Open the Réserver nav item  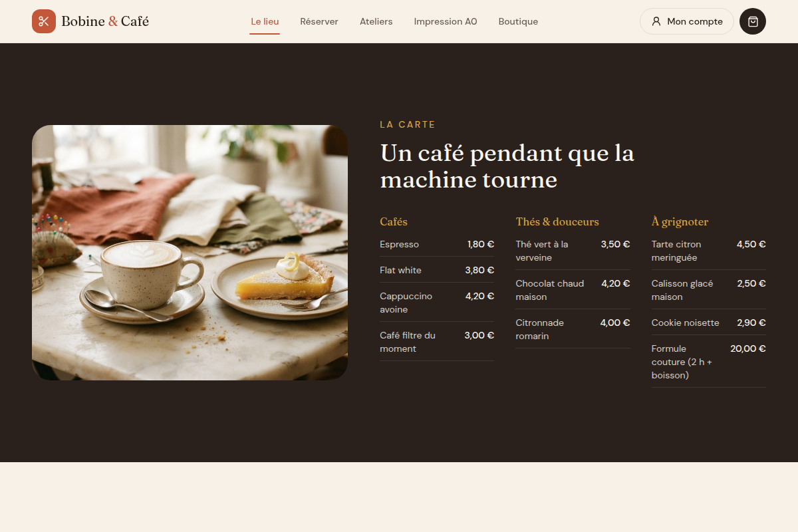click(x=319, y=21)
